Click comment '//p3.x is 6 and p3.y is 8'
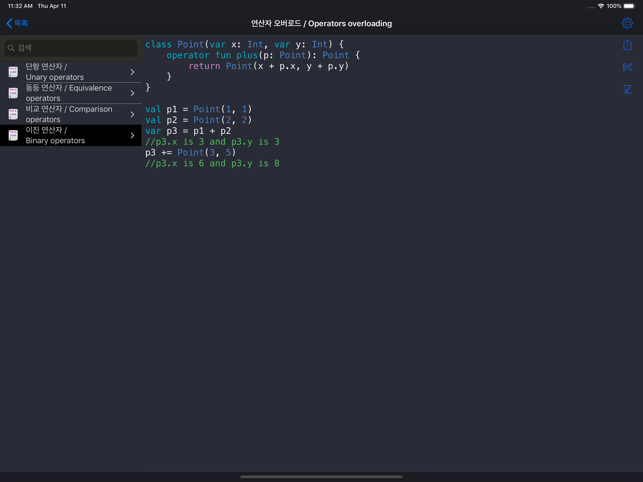Image resolution: width=643 pixels, height=482 pixels. click(x=212, y=163)
